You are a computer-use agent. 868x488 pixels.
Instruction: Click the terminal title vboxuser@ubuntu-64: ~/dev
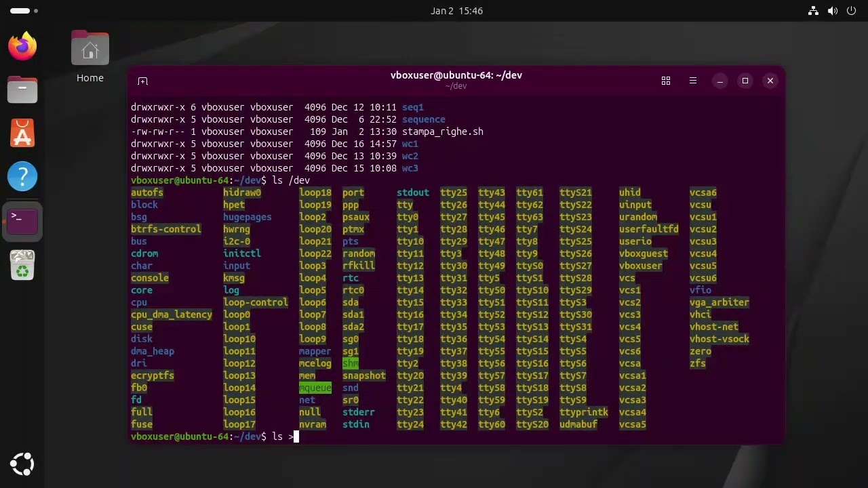pyautogui.click(x=456, y=75)
